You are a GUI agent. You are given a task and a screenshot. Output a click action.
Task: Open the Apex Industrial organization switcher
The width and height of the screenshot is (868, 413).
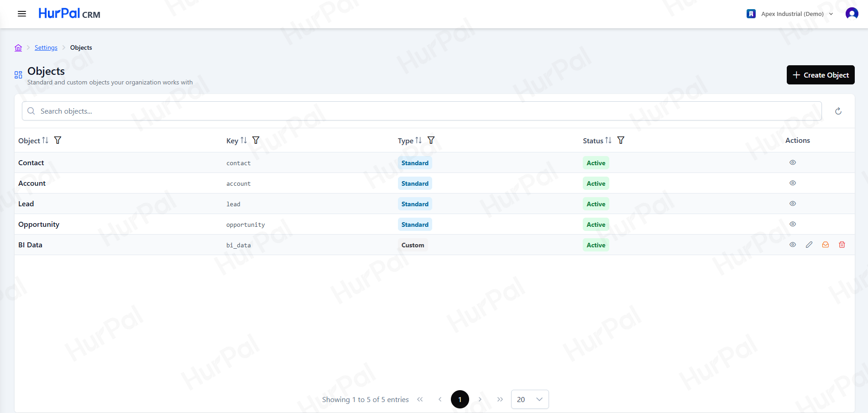click(790, 14)
